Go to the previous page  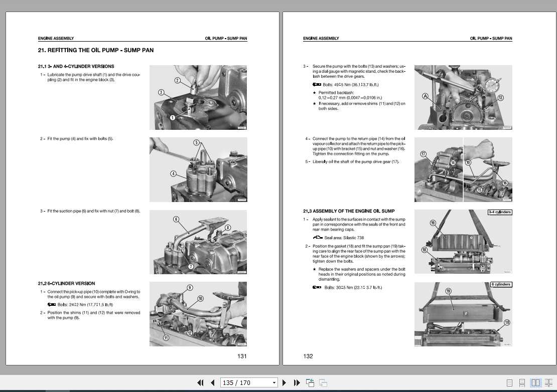212,382
